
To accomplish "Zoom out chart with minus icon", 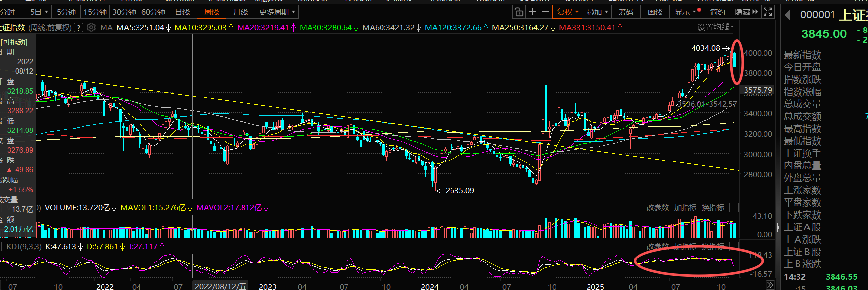I will coord(545,12).
